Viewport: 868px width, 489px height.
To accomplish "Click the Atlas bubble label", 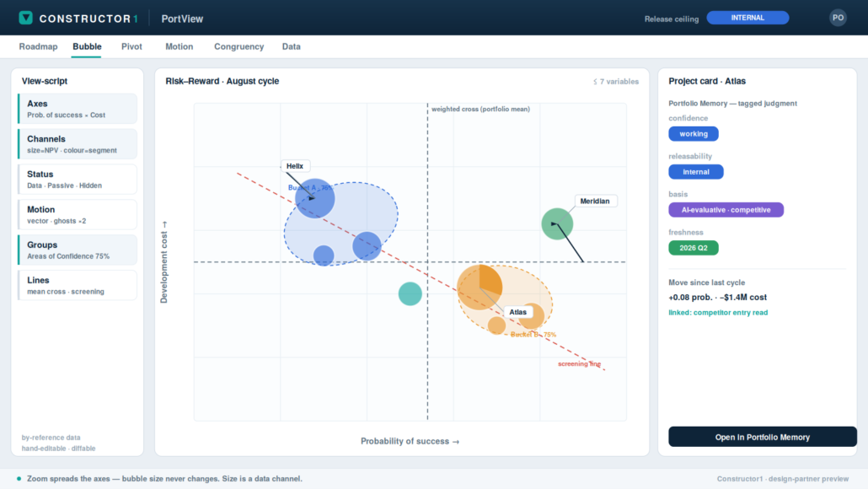I will (x=517, y=312).
